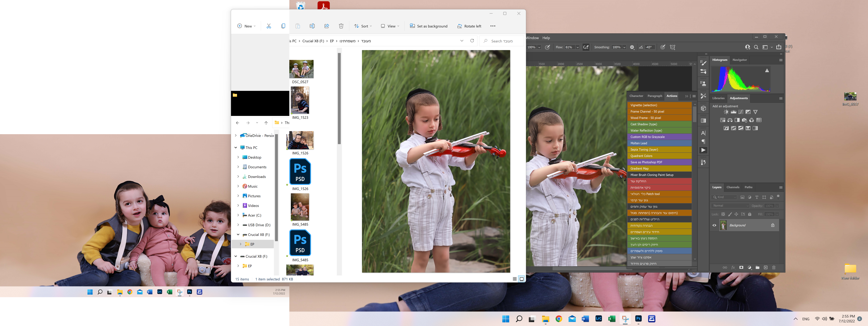Add a Brightness/Contrast adjustment

click(x=726, y=112)
